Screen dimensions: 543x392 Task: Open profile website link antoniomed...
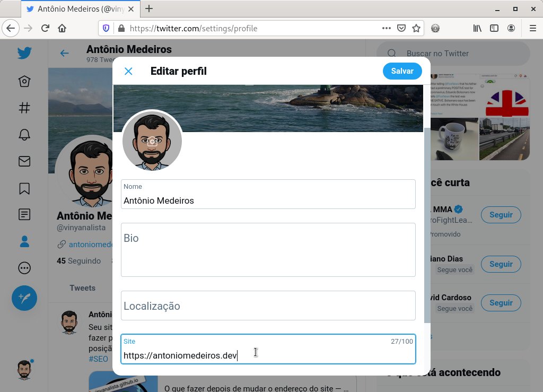(x=91, y=245)
